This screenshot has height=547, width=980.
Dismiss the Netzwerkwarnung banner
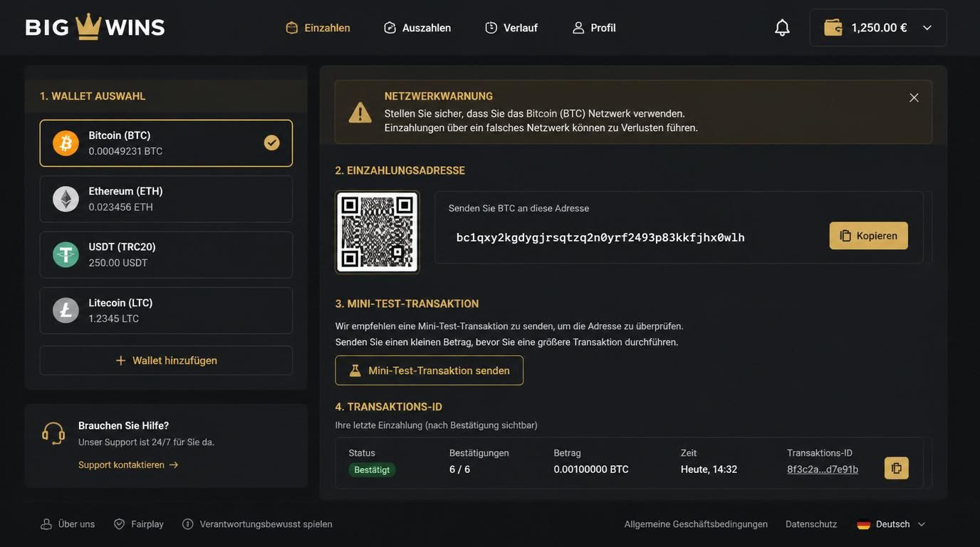pos(914,98)
